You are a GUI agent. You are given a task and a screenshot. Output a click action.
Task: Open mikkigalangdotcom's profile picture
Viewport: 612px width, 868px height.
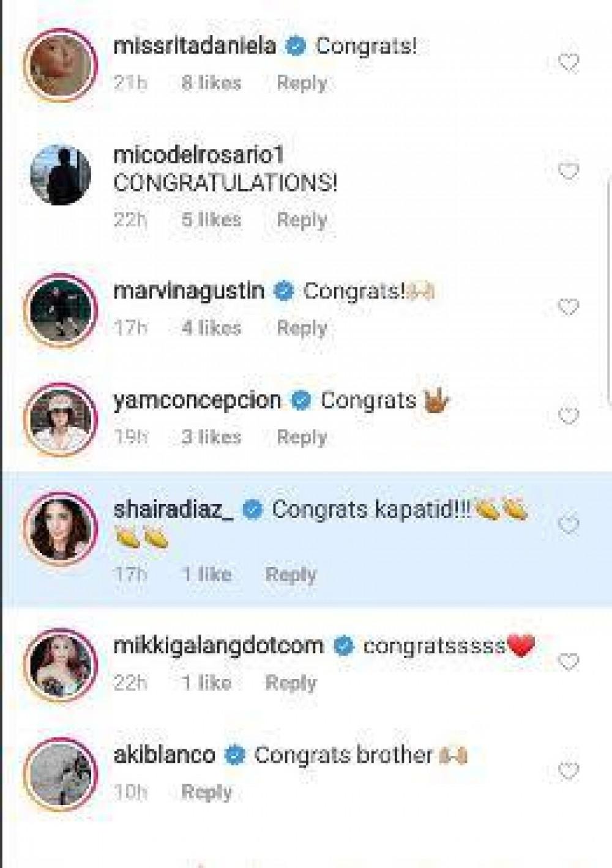tap(61, 664)
